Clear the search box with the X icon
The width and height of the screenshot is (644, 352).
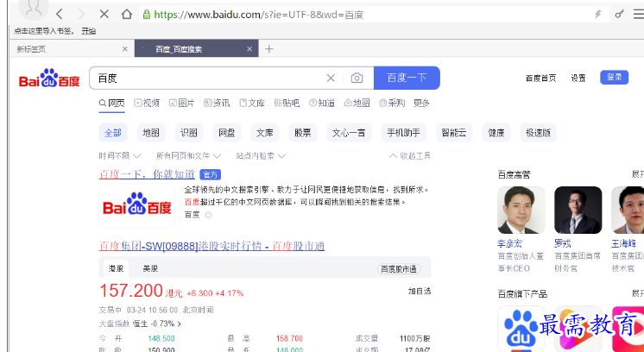[x=331, y=78]
